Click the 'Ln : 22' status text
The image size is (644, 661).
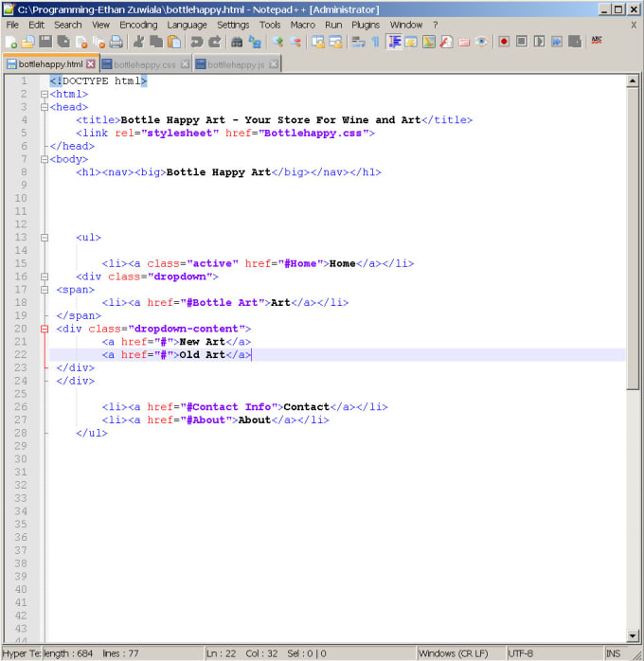(221, 653)
